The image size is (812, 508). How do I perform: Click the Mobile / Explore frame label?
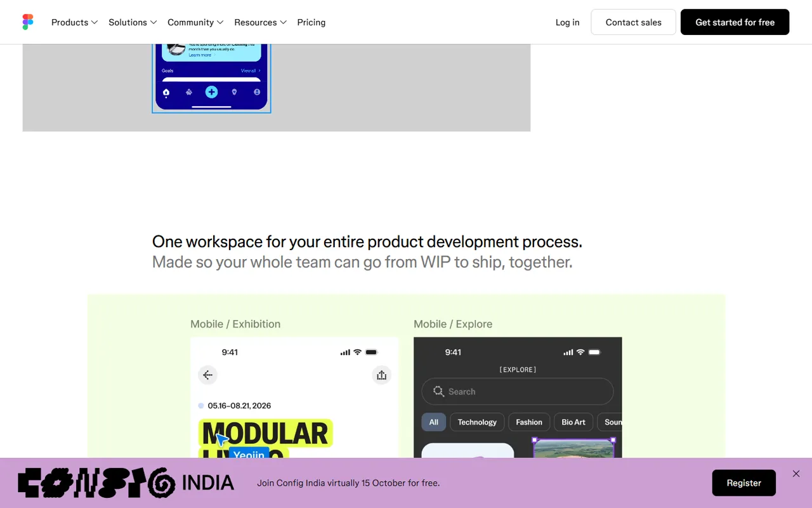point(453,324)
